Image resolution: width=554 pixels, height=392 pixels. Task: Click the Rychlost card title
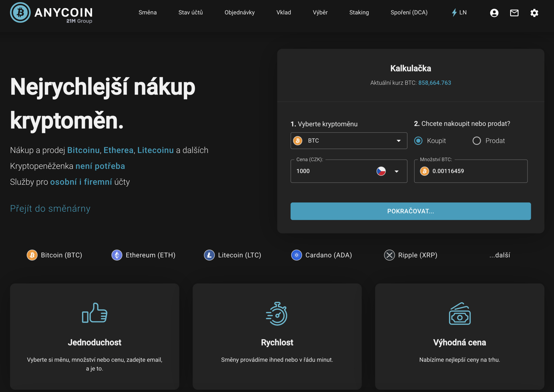[277, 342]
